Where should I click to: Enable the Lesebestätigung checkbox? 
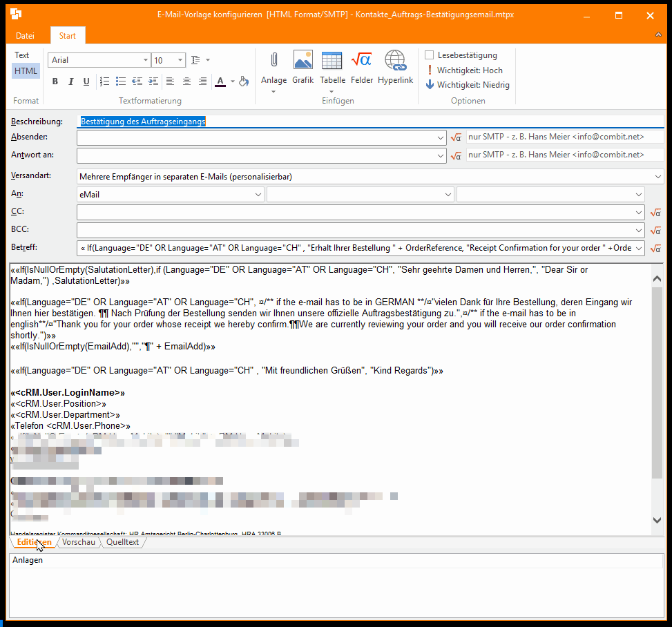coord(430,55)
